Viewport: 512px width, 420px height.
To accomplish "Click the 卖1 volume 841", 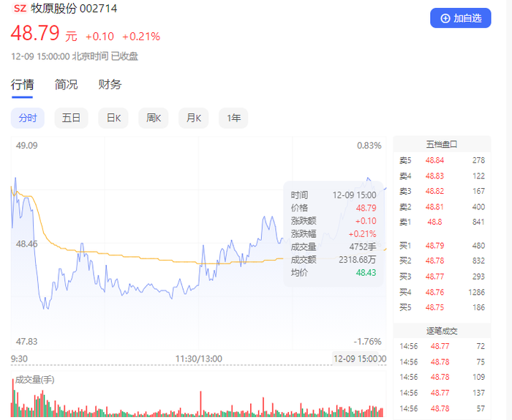I will [x=478, y=222].
